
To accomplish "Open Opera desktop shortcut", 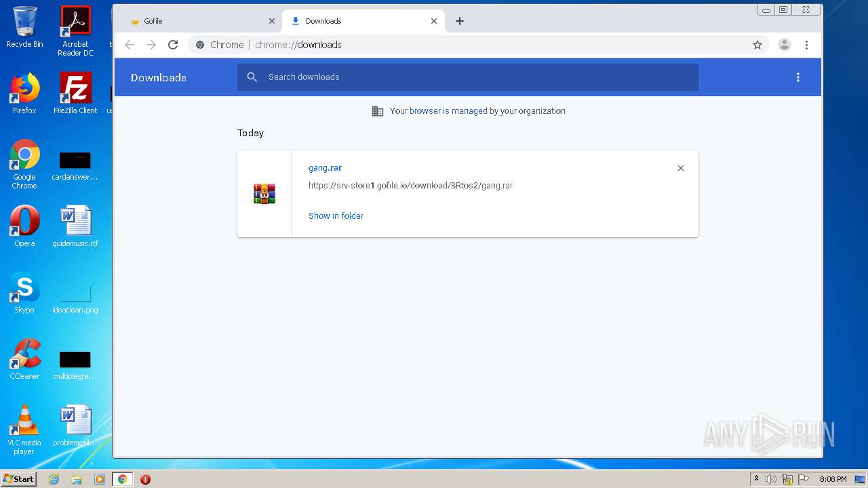I will [x=24, y=226].
